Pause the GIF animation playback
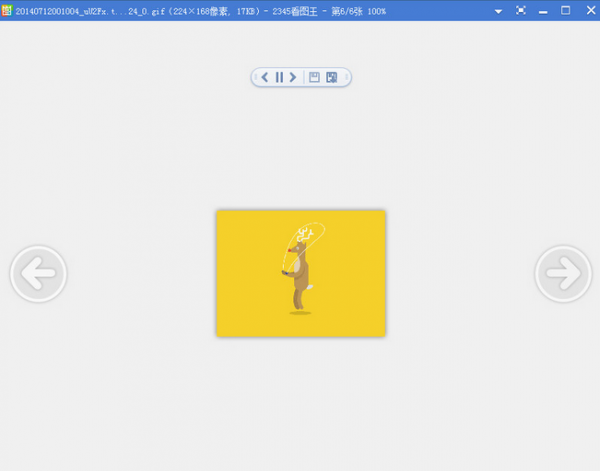This screenshot has height=471, width=600. pyautogui.click(x=279, y=77)
